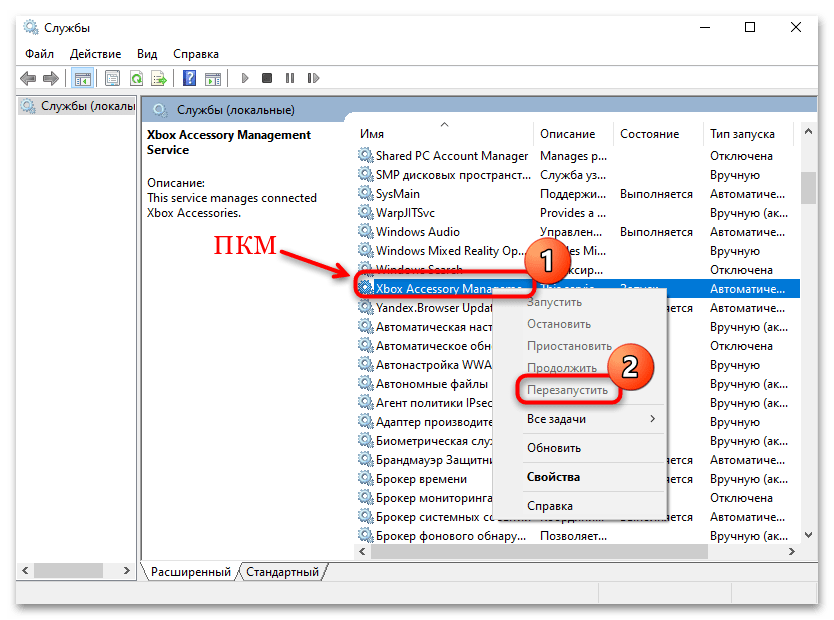This screenshot has height=620, width=834.
Task: Select the "Автоматическая наст..." service row
Action: 578,326
